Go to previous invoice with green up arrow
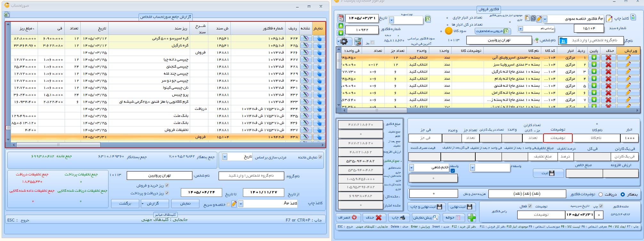 point(341,26)
